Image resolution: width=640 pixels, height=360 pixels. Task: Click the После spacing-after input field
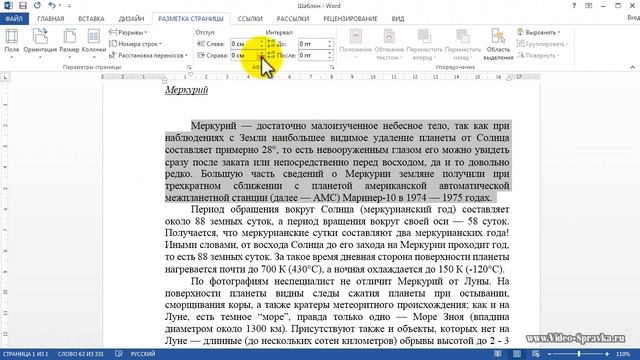coord(312,55)
